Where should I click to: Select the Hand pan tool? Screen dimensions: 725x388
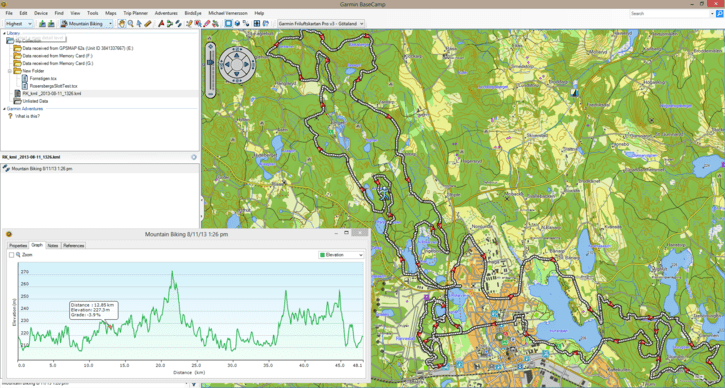pyautogui.click(x=122, y=23)
